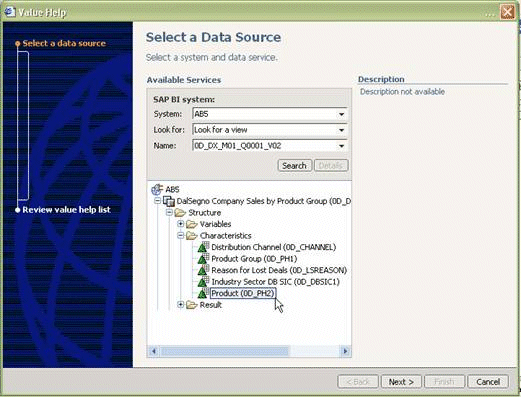The image size is (521, 397).
Task: Click the ABS system globe icon in tree
Action: [157, 189]
